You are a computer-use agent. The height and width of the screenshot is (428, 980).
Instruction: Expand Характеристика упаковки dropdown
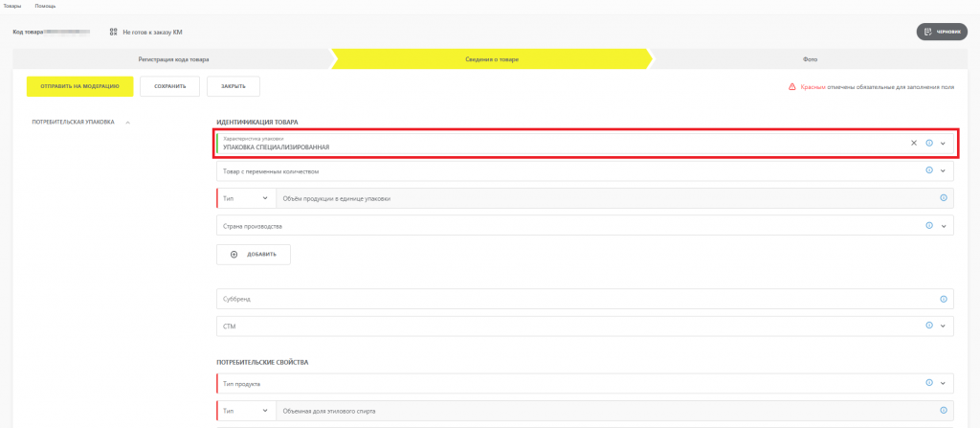(x=944, y=143)
